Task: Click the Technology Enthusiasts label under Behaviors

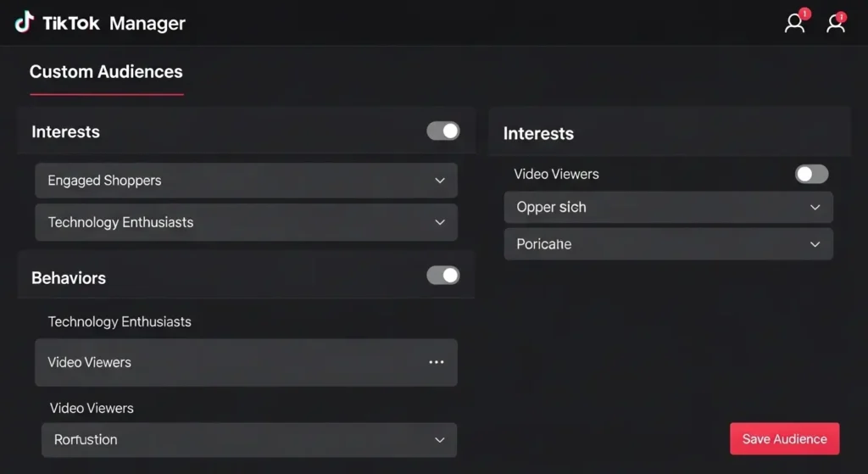Action: pyautogui.click(x=120, y=321)
